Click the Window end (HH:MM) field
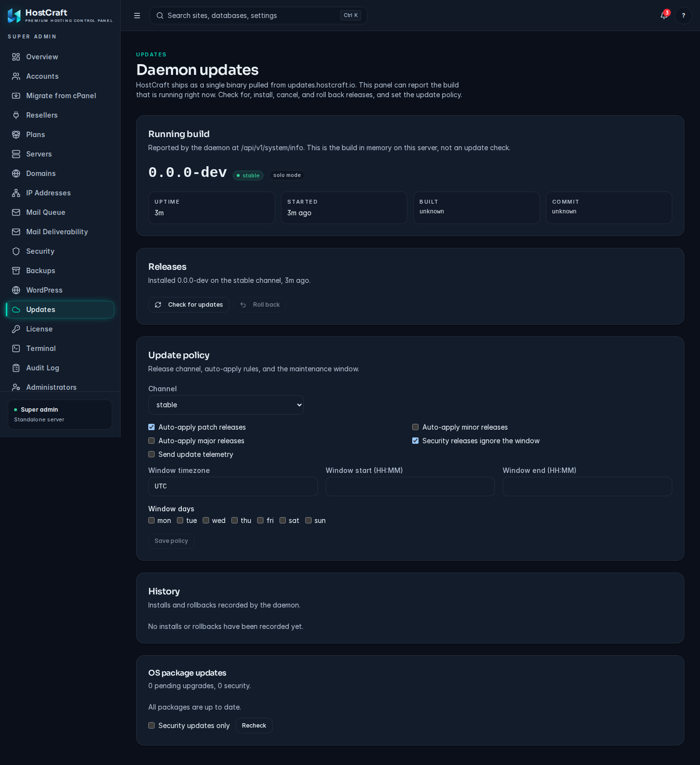 point(587,487)
